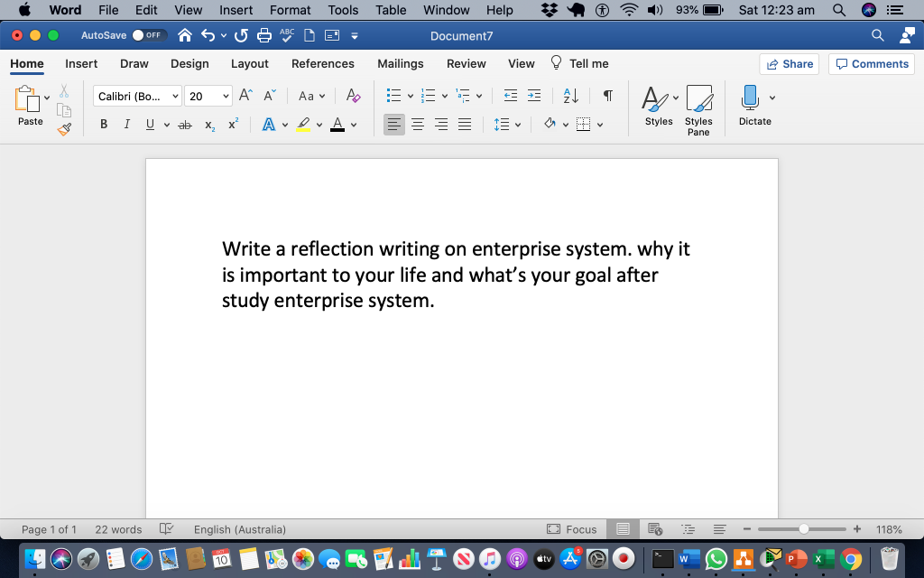Toggle bold formatting

[103, 124]
